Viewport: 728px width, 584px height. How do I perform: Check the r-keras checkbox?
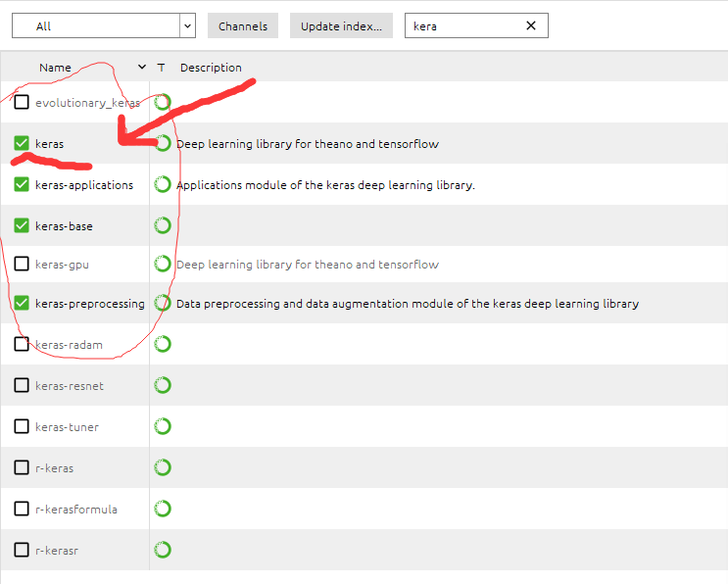click(22, 467)
